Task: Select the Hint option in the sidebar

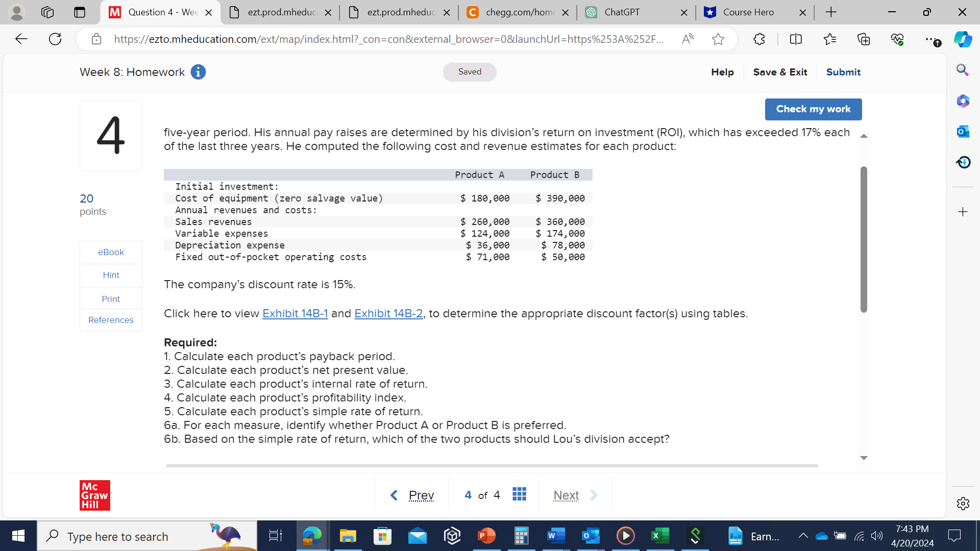Action: tap(111, 275)
